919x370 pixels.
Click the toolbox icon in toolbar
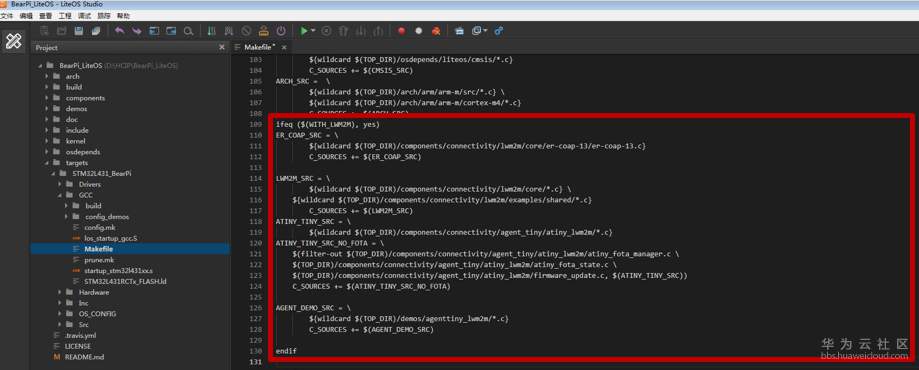[459, 30]
